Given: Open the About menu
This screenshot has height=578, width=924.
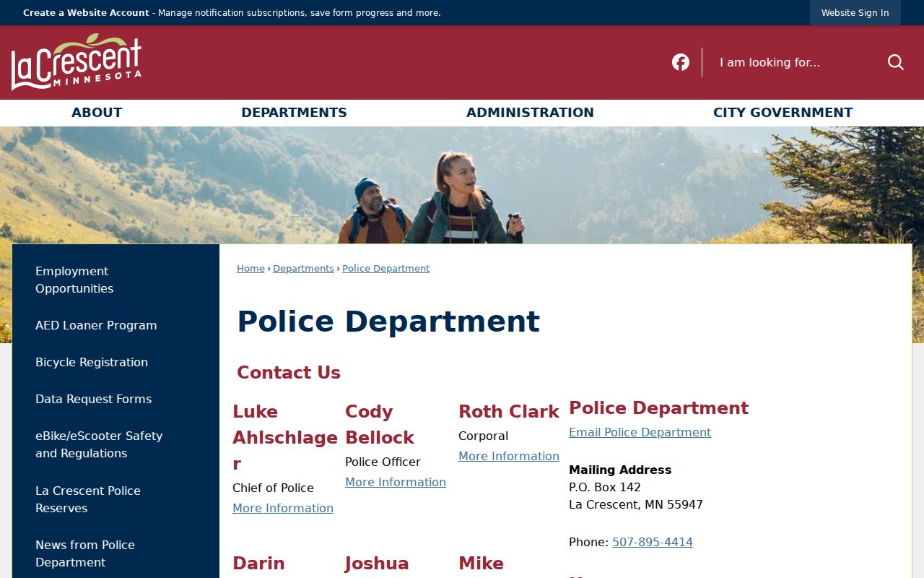Looking at the screenshot, I should point(97,113).
